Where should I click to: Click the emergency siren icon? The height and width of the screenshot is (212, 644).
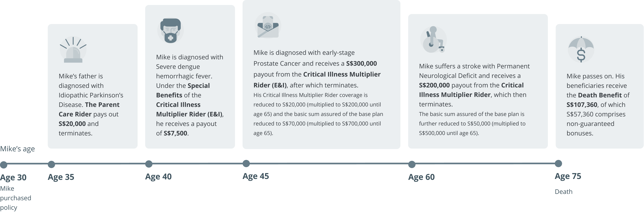coord(73,50)
